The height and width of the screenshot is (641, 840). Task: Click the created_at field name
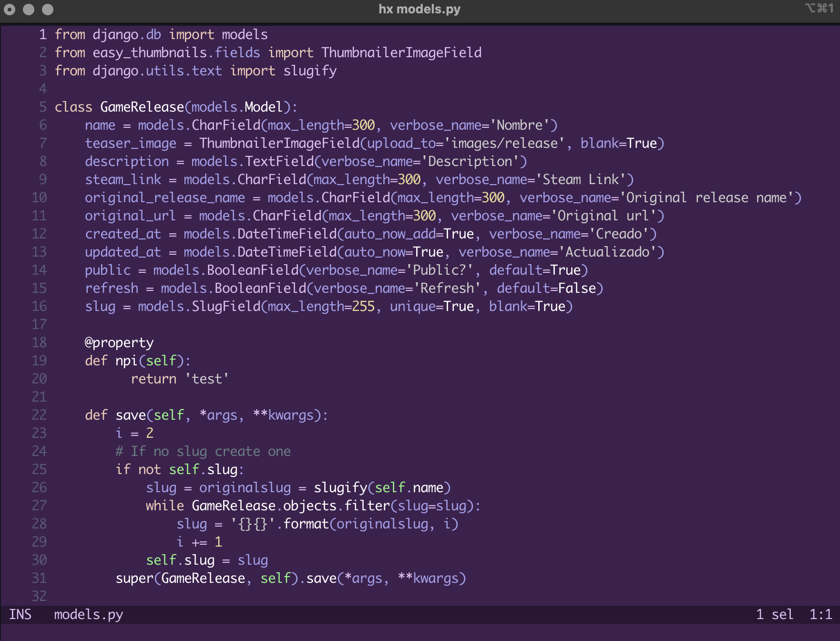click(x=123, y=234)
